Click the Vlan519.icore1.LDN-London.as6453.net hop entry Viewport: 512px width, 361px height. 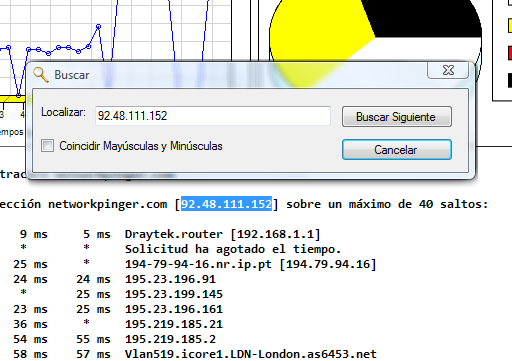(251, 354)
